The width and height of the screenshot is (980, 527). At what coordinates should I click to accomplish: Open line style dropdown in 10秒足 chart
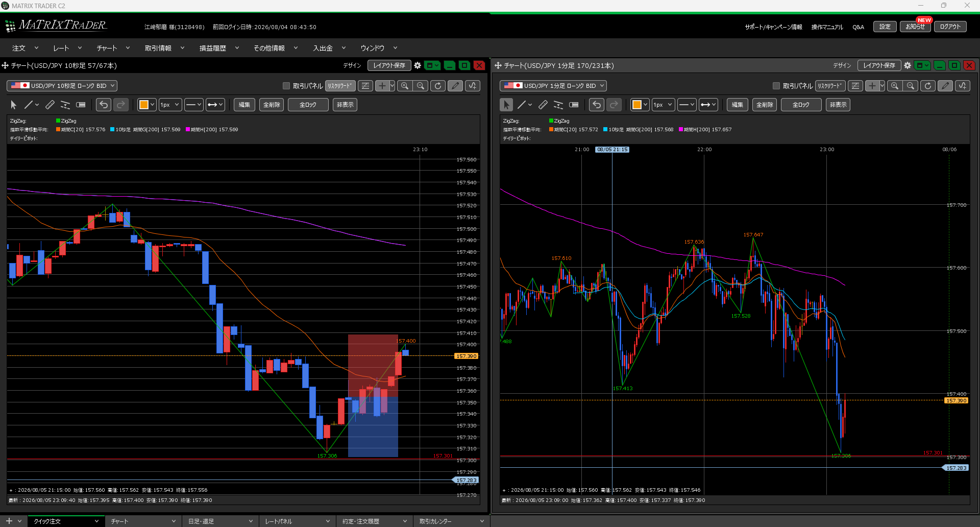[x=194, y=105]
